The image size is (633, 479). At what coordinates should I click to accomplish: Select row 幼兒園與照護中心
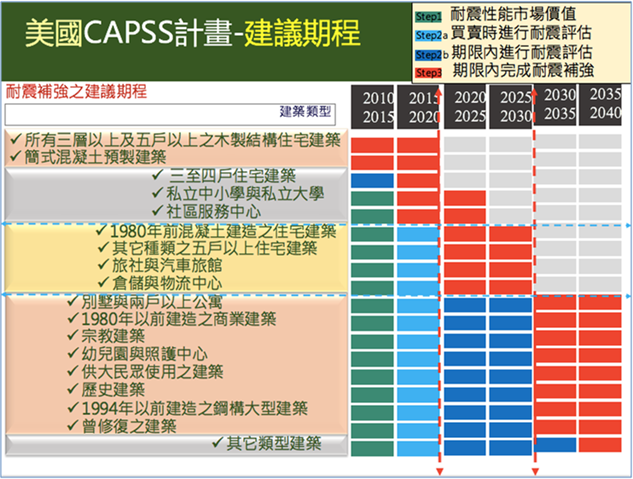138,354
